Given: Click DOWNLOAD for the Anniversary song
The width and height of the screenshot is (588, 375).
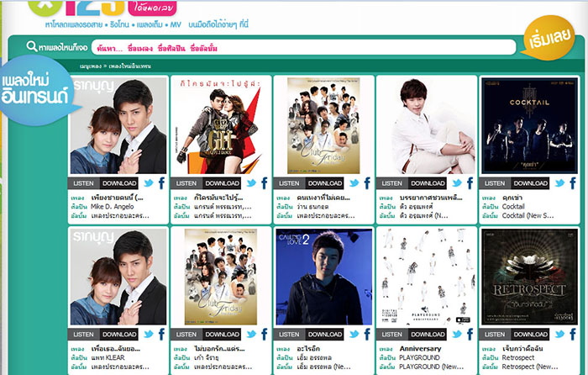Looking at the screenshot, I should (428, 334).
